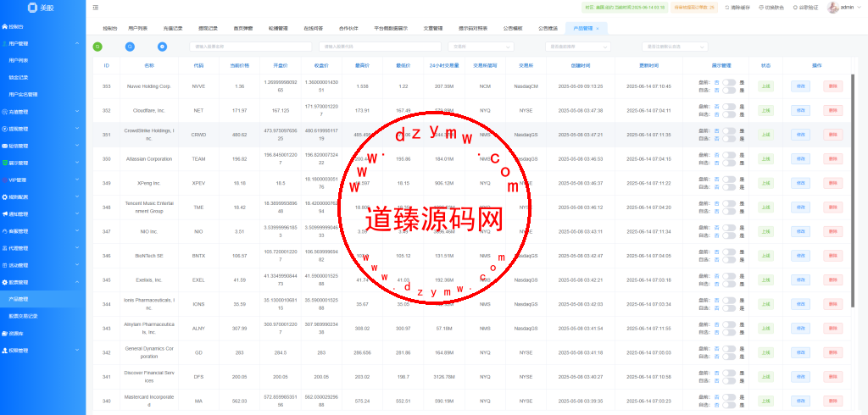Switch to the 公告模板 tab

pos(513,28)
